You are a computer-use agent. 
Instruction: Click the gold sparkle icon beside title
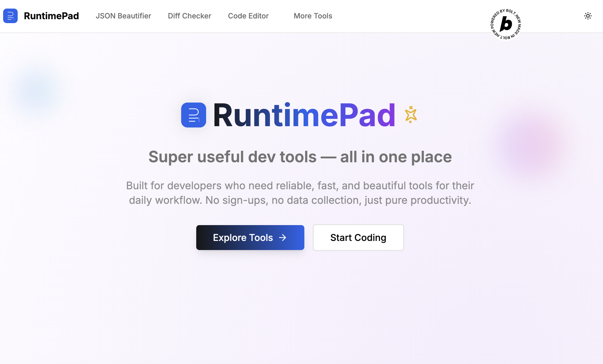click(411, 114)
